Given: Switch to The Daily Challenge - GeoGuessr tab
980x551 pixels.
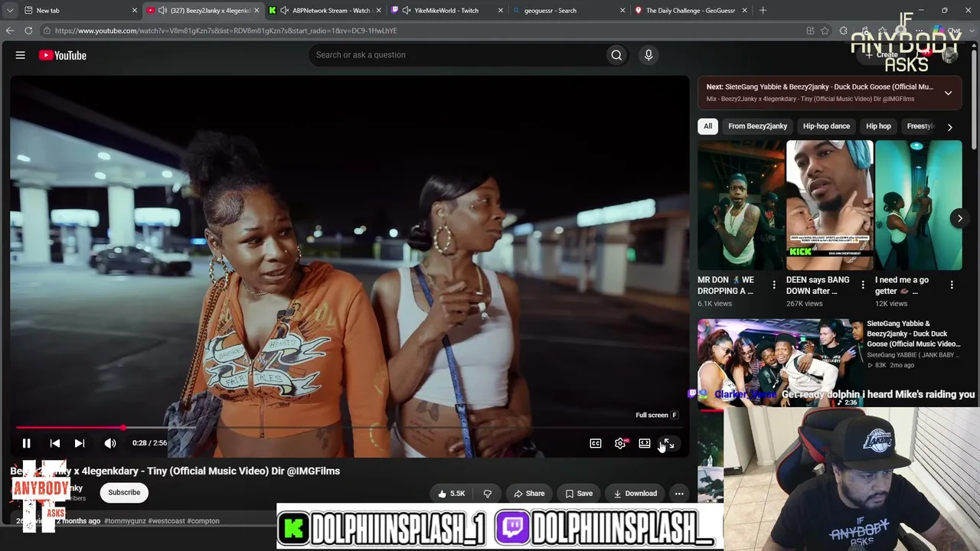Looking at the screenshot, I should [x=691, y=11].
